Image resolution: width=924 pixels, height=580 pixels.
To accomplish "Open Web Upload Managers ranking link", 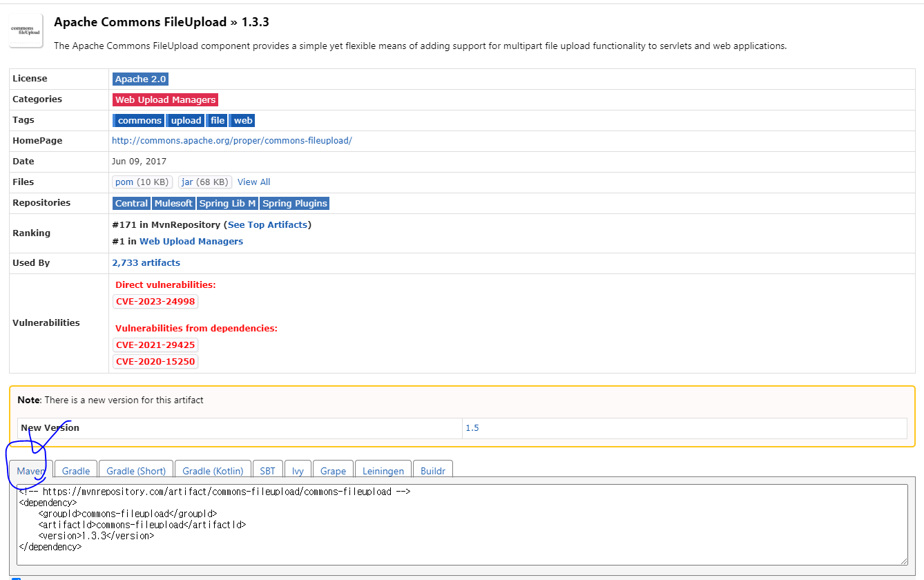I will (x=191, y=241).
